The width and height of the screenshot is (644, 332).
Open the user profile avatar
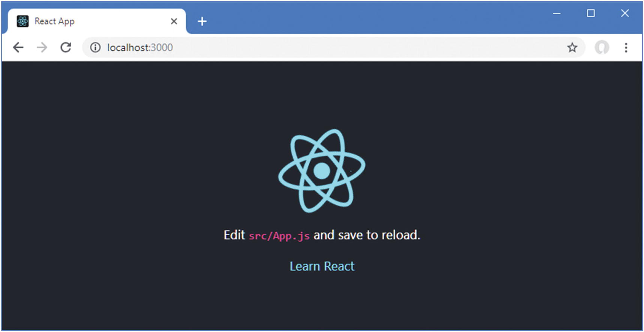[602, 48]
